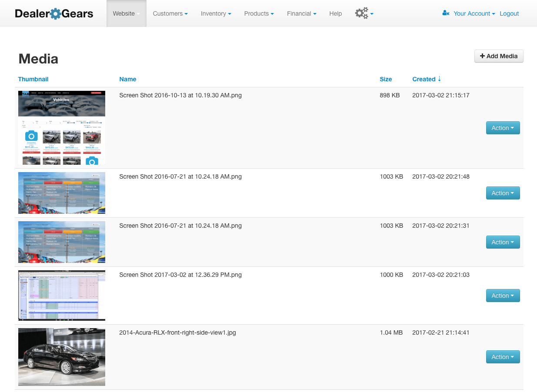Viewport: 537px width, 392px height.
Task: Open the Action menu for Screen Shot 2017-03-02
Action: pos(503,296)
